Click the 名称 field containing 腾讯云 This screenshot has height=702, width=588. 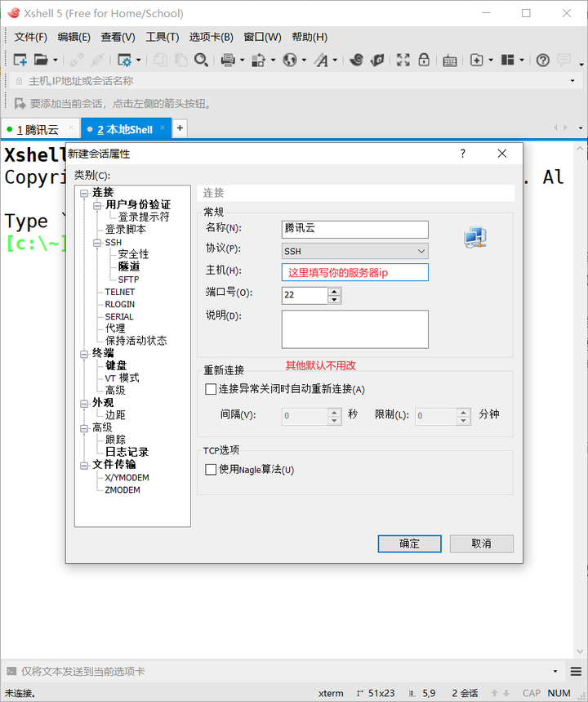[x=355, y=229]
